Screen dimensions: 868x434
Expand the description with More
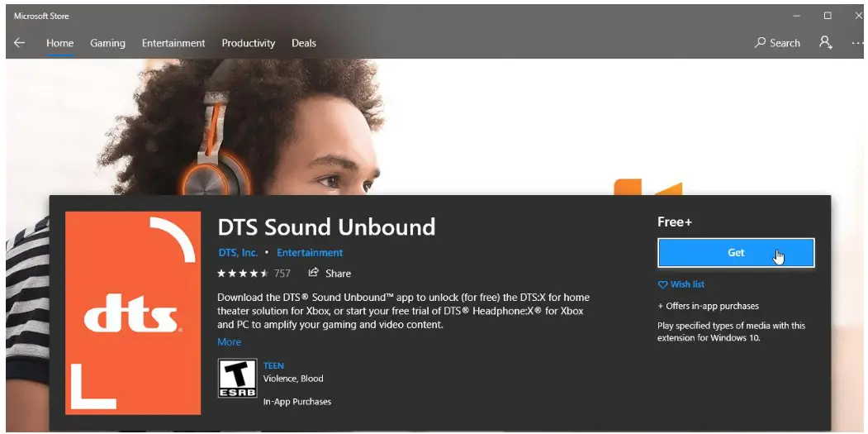pyautogui.click(x=229, y=342)
